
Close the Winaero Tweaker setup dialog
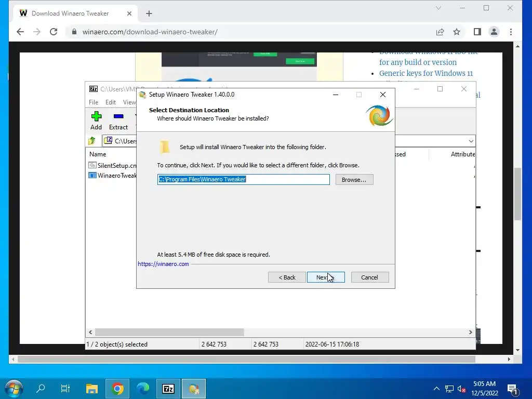pyautogui.click(x=383, y=95)
